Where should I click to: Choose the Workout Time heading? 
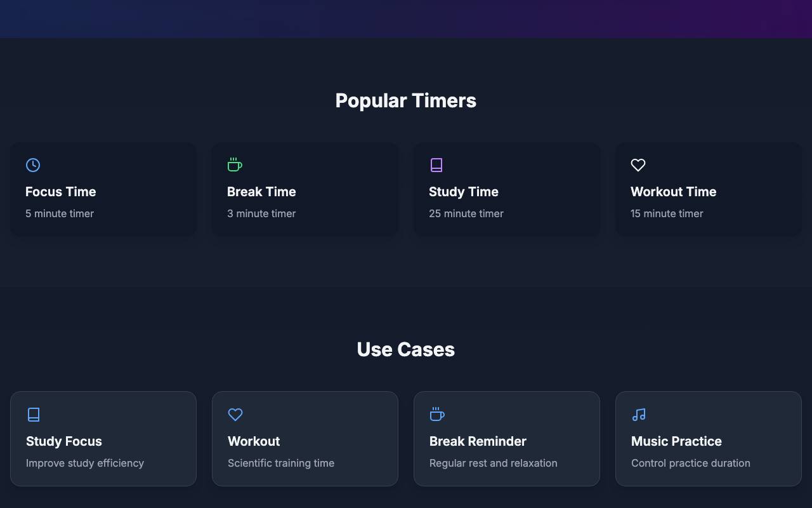point(674,192)
